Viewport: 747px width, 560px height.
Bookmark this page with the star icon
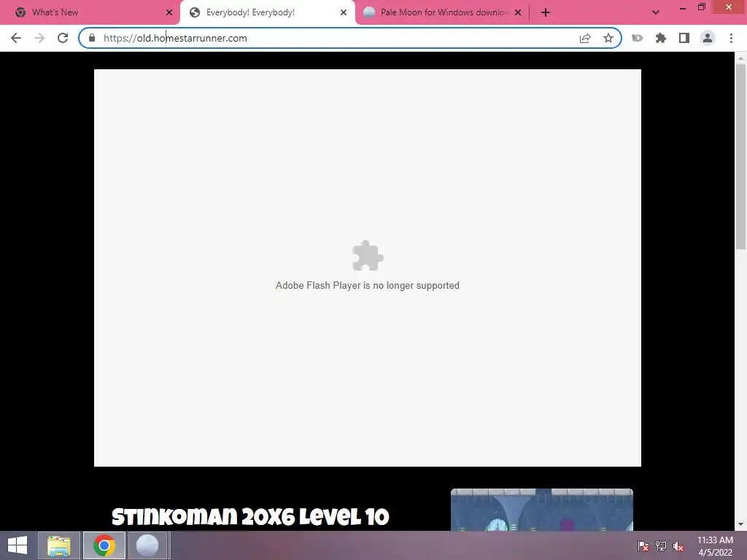coord(608,38)
